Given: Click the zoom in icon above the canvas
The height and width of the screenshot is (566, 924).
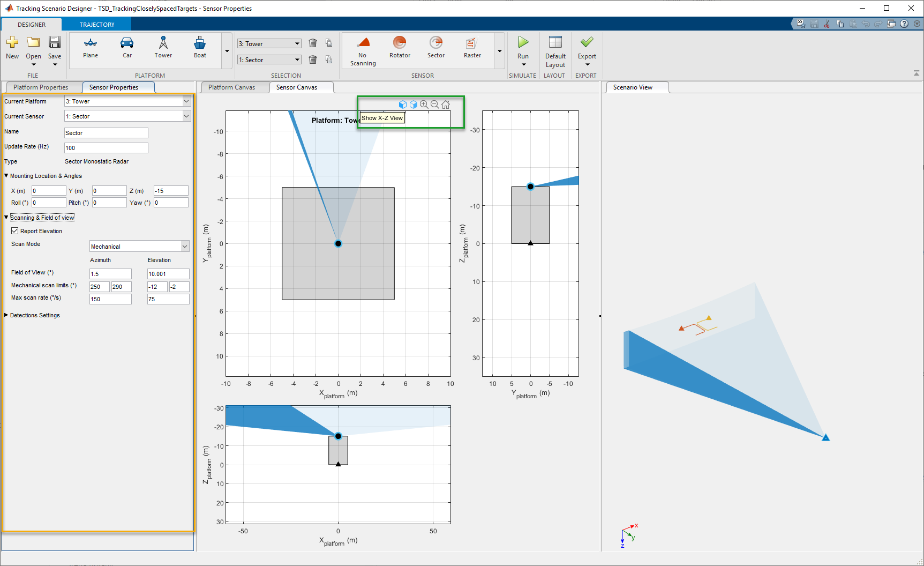Looking at the screenshot, I should pyautogui.click(x=424, y=105).
